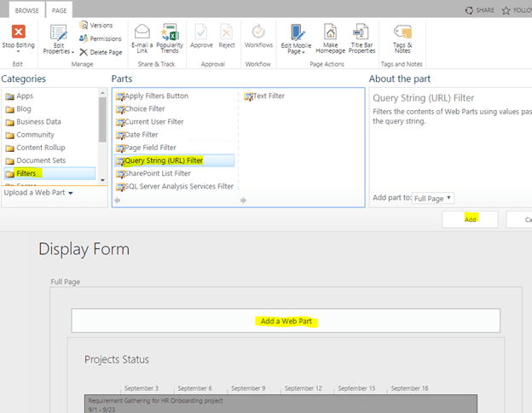Image resolution: width=532 pixels, height=413 pixels.
Task: Choose SQL Server Analysis Services Filter
Action: [175, 187]
